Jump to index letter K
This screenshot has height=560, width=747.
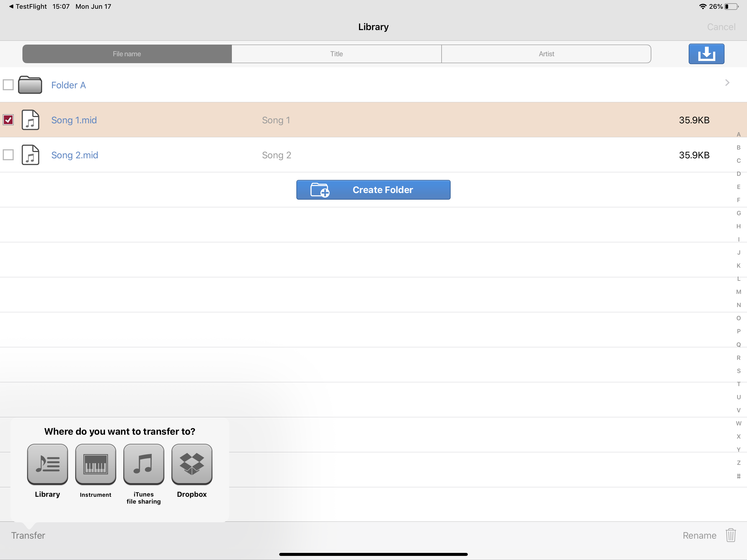pos(739,266)
